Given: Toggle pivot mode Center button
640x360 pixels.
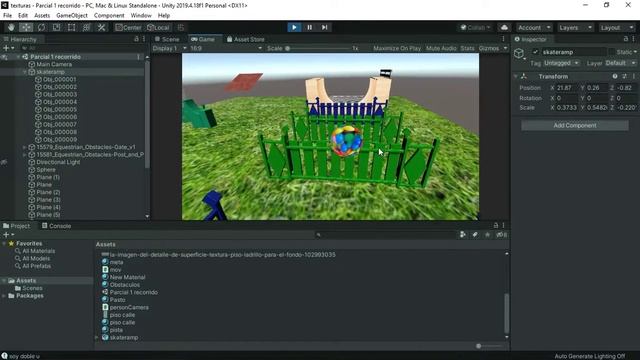Looking at the screenshot, I should point(128,27).
